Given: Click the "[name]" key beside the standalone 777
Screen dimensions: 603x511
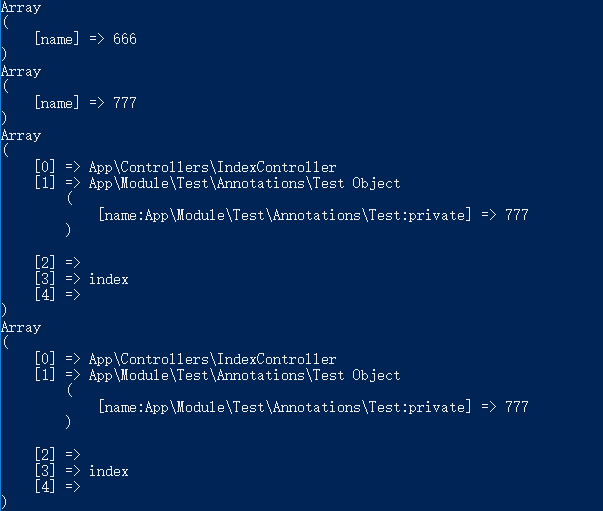Looking at the screenshot, I should 57,103.
